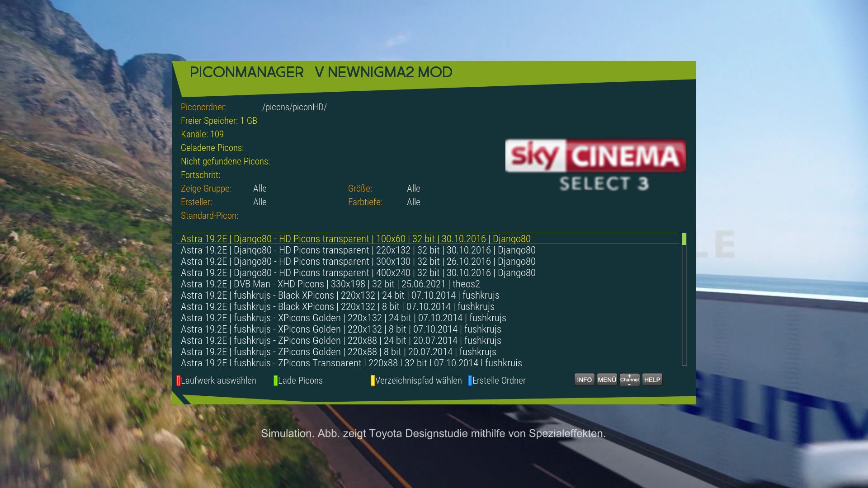Viewport: 868px width, 488px height.
Task: Change the Zeige Gruppe filter value
Action: 259,188
